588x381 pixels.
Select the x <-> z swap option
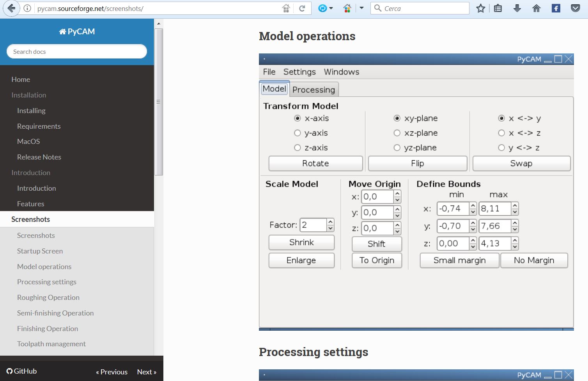point(501,133)
